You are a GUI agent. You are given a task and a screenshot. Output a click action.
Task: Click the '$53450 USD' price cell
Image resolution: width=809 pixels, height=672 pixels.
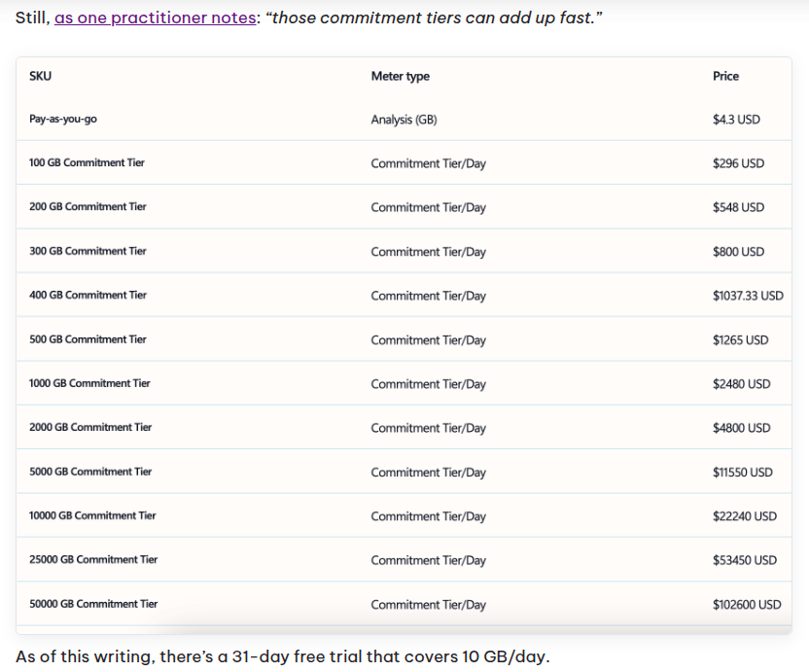click(x=745, y=559)
